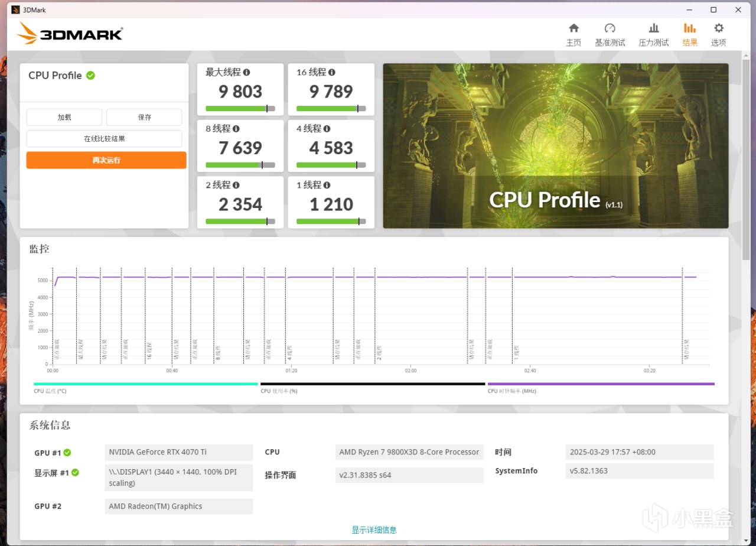Screen dimensions: 756x546
Task: Click the SystemInfo v5.82.1363 field
Action: [640, 471]
